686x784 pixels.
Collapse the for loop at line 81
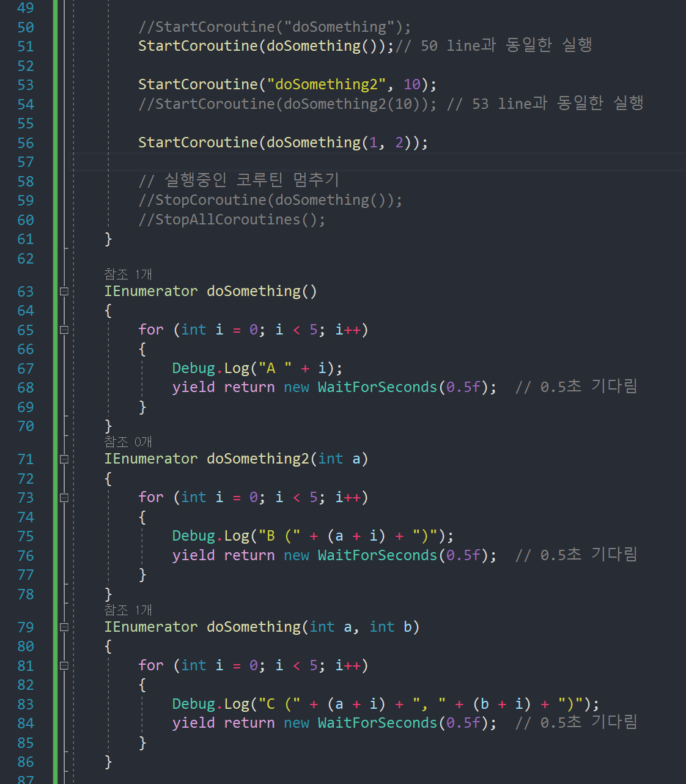click(64, 666)
